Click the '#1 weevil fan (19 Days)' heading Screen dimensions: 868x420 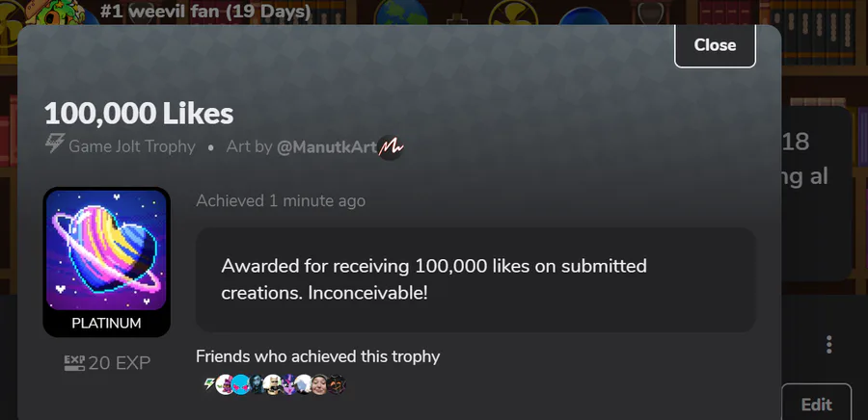pyautogui.click(x=205, y=11)
